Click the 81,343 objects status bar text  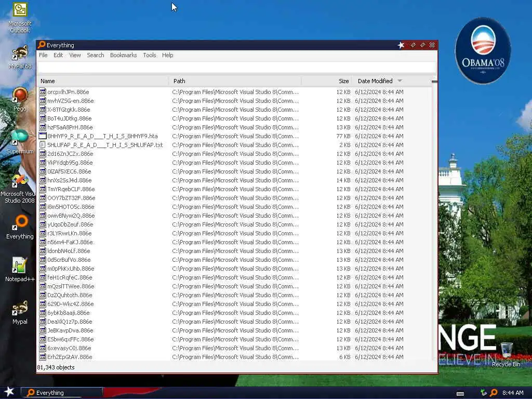[56, 367]
